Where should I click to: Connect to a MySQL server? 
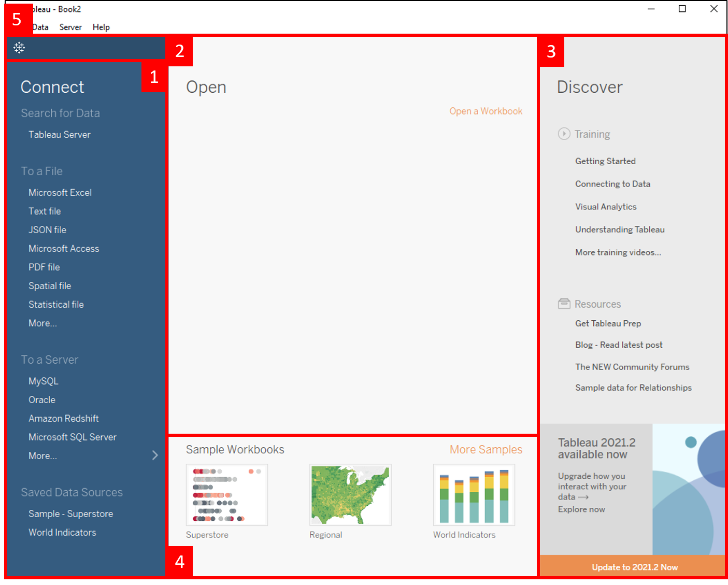[44, 381]
